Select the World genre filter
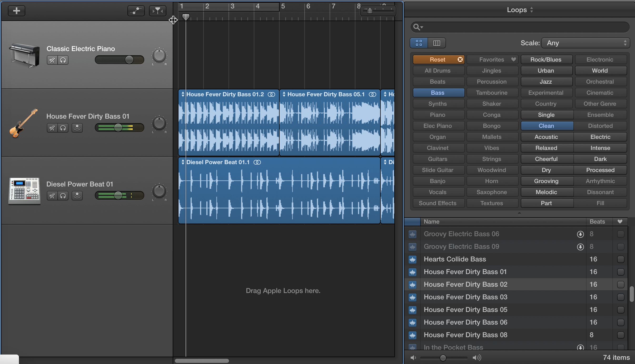635x364 pixels. (x=601, y=71)
